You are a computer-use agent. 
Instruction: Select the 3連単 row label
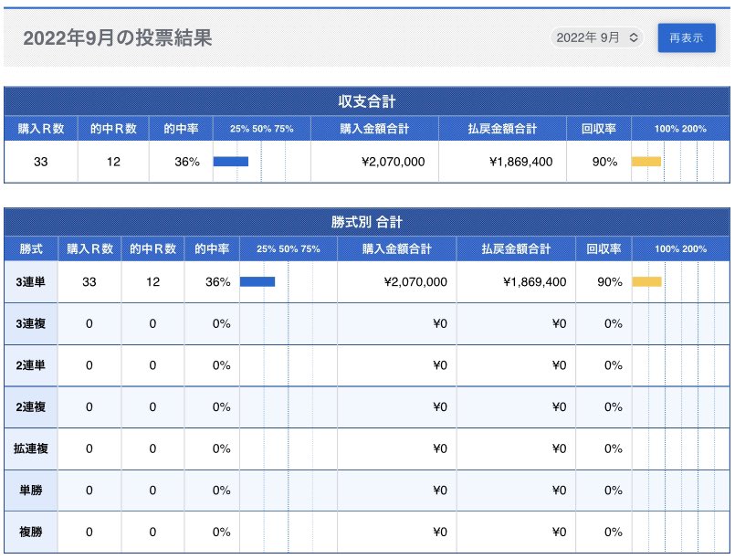point(31,281)
